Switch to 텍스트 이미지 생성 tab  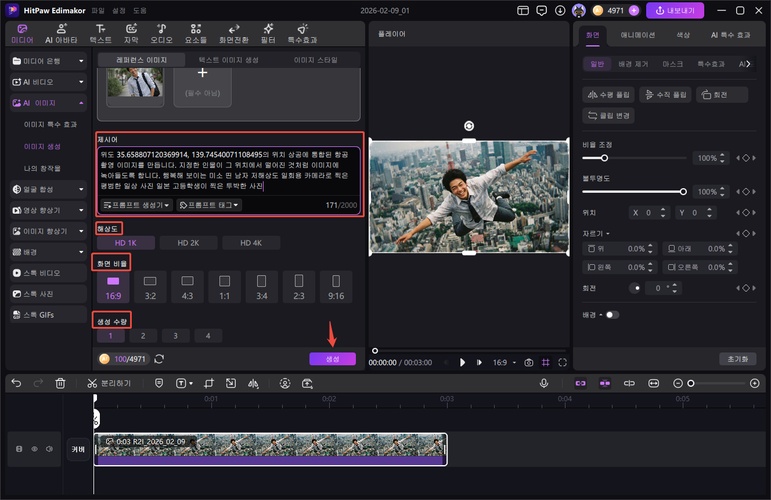pyautogui.click(x=229, y=60)
